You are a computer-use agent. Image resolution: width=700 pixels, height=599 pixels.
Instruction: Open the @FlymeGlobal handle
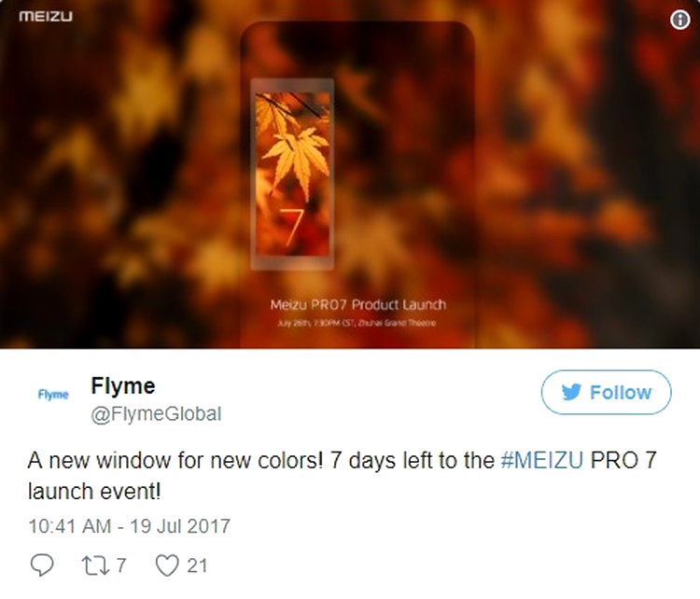[x=156, y=414]
